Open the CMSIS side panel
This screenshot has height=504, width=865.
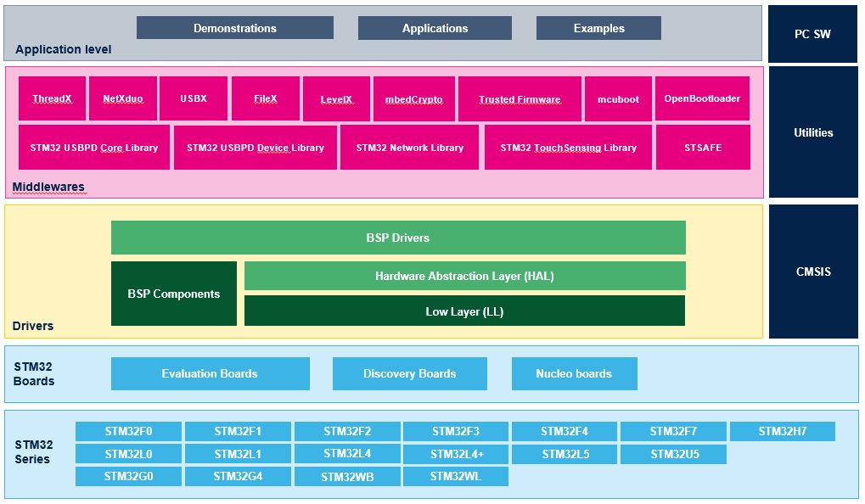(x=812, y=272)
